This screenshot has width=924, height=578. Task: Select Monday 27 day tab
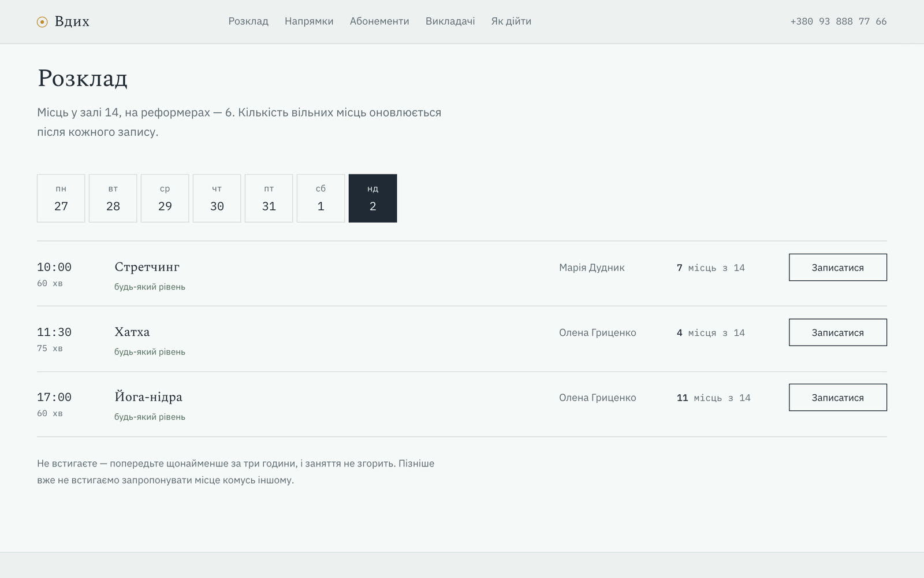click(61, 198)
